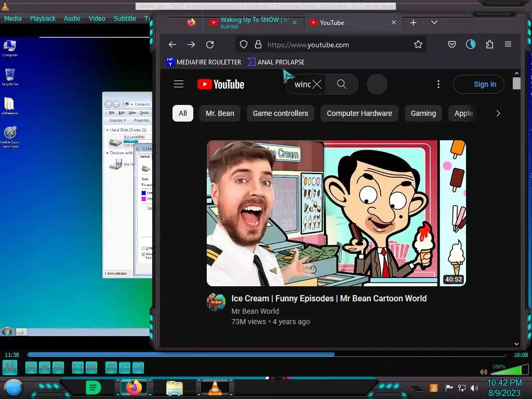Reload the current page
Screen dimensions: 532x399
[210, 45]
